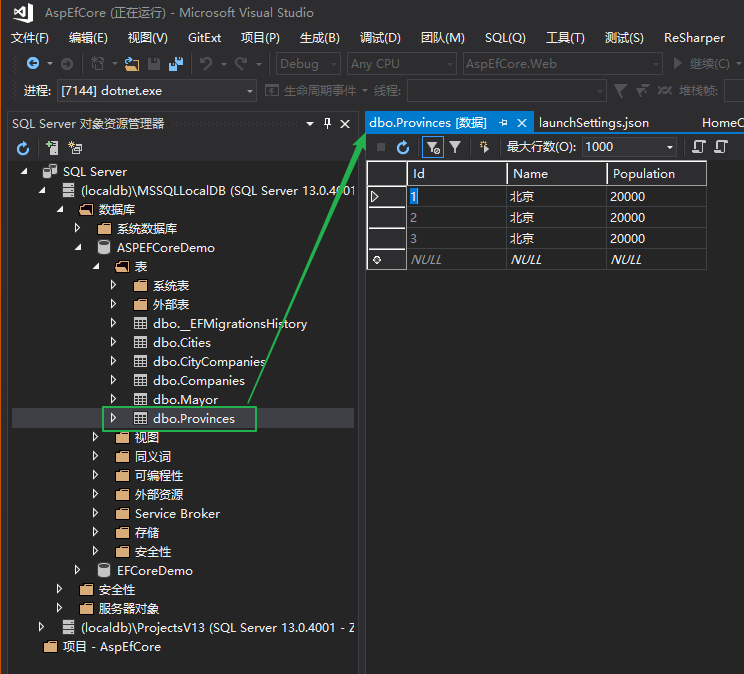The height and width of the screenshot is (674, 744).
Task: Switch to the launchSettings.json tab
Action: coord(594,123)
